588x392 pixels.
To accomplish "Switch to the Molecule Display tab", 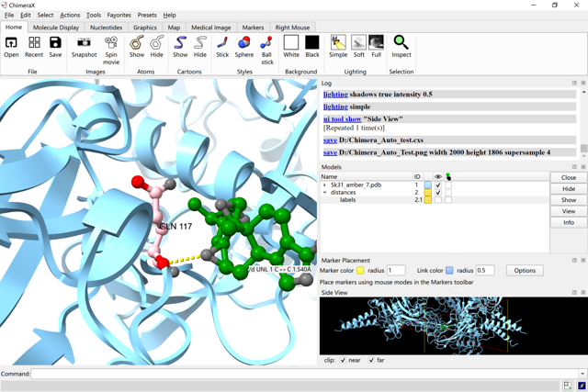I will [x=56, y=28].
